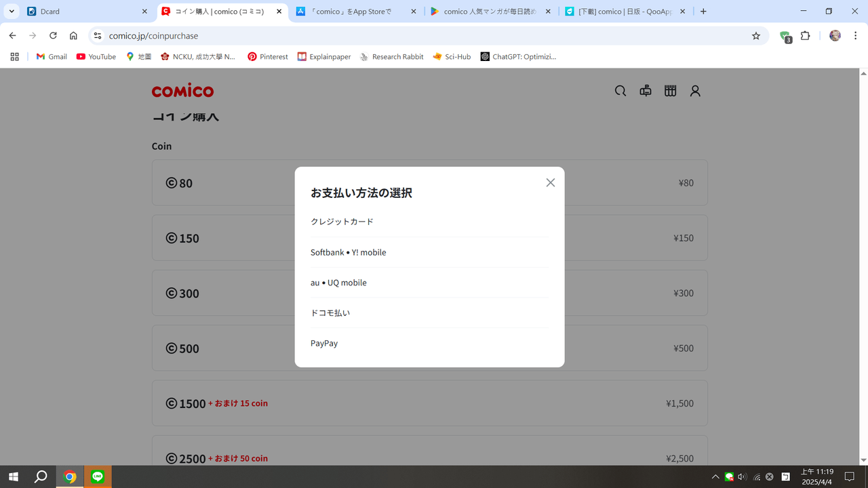
Task: Open the mailbox notifications icon in the header
Action: coord(645,90)
